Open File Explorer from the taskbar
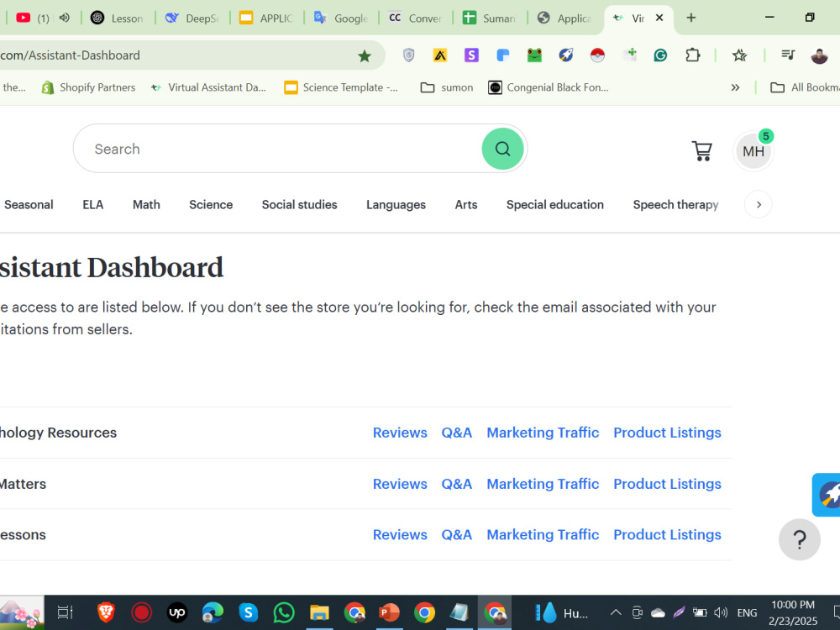 [319, 612]
